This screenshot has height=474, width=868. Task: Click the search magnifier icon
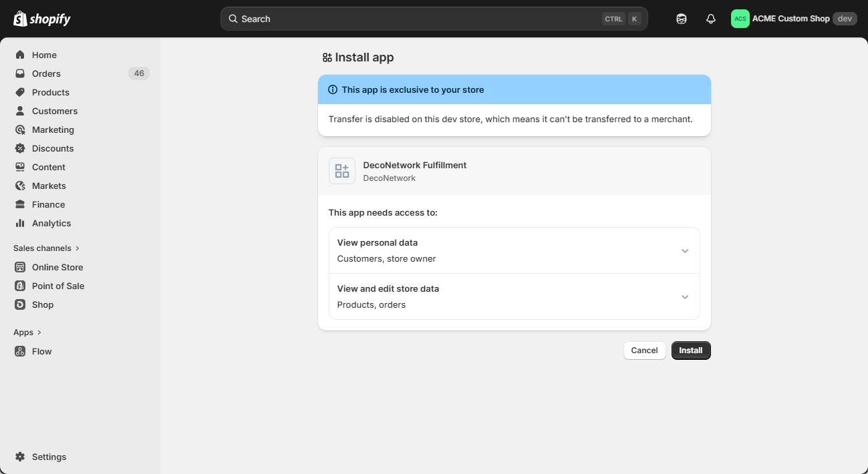point(233,19)
